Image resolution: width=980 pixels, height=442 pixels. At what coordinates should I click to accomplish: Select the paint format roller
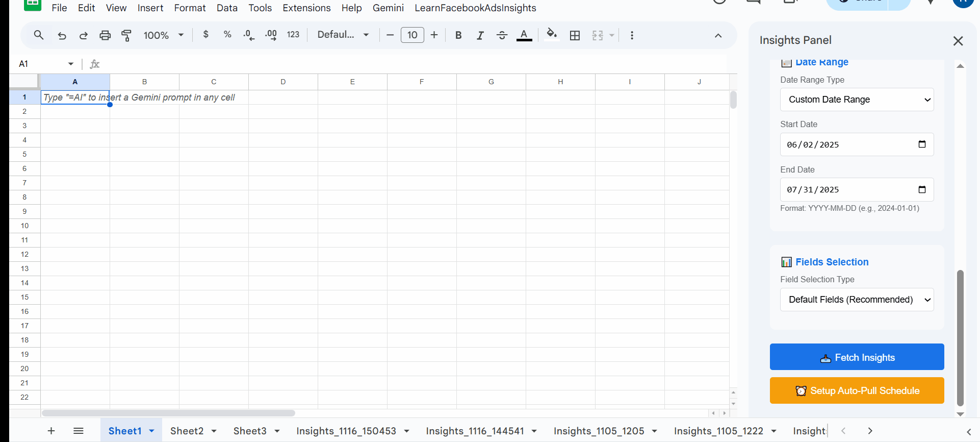click(126, 35)
